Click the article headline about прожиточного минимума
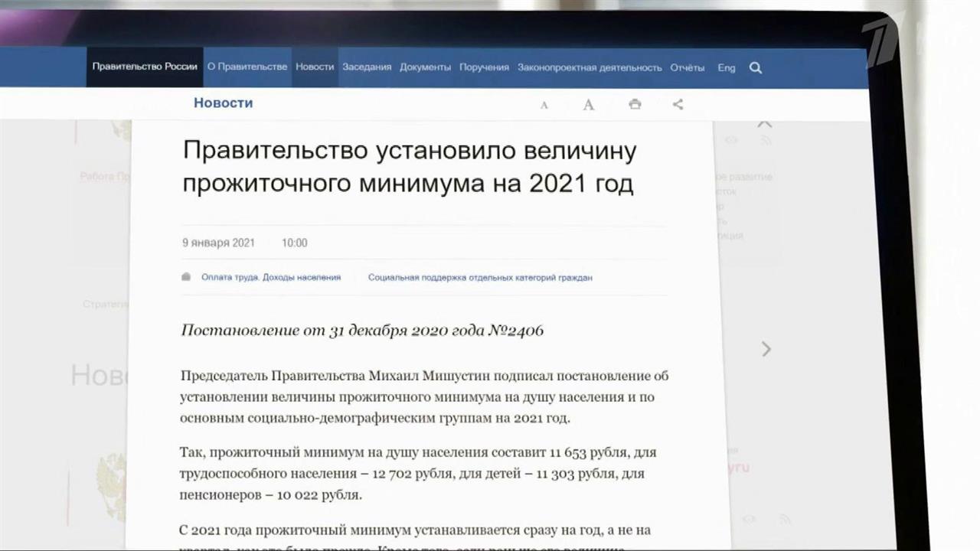The height and width of the screenshot is (551, 980). pyautogui.click(x=410, y=167)
